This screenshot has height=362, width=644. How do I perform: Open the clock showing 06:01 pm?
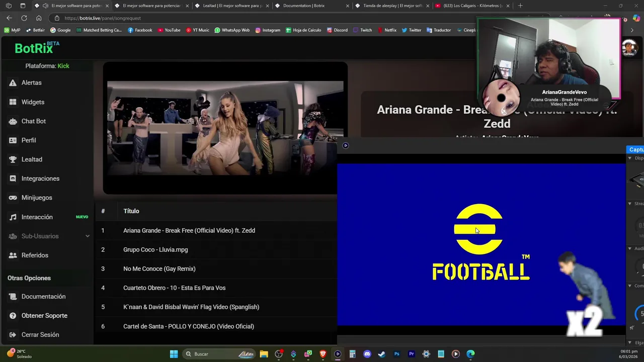(x=629, y=354)
